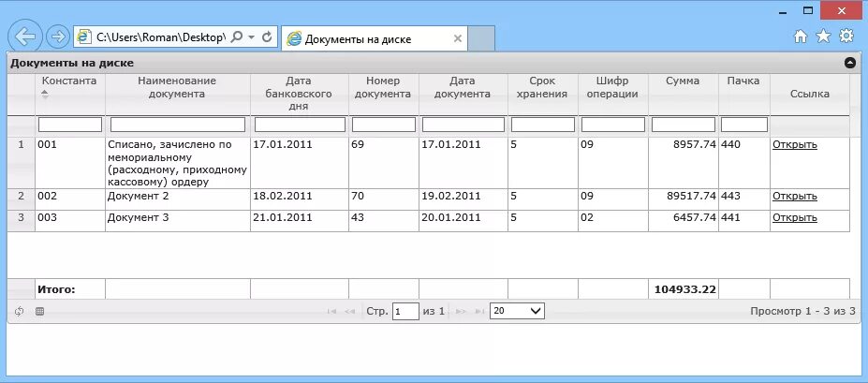Click the Пачка filter field
The width and height of the screenshot is (868, 383).
tap(744, 125)
